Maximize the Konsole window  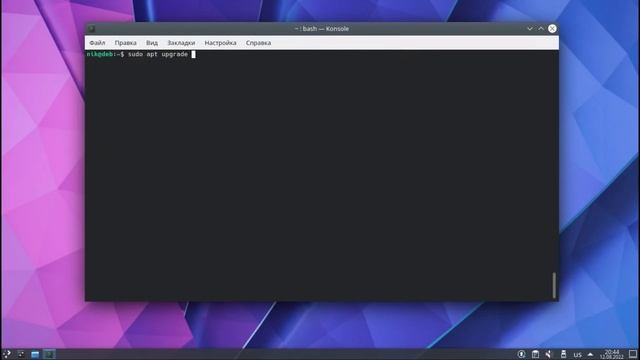tap(541, 29)
